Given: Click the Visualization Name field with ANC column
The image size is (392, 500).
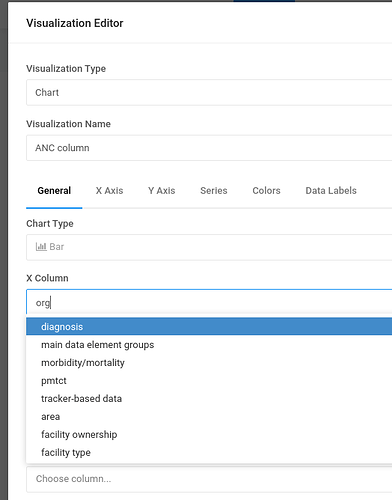Looking at the screenshot, I should 209,148.
